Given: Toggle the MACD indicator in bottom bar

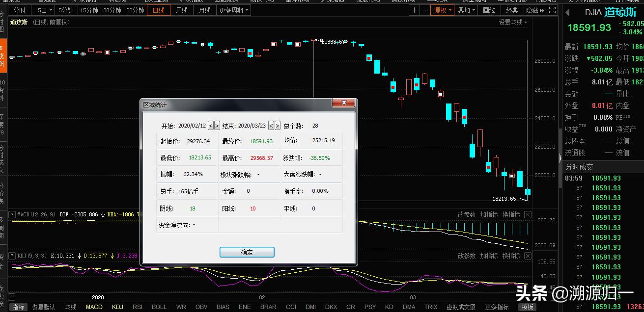Looking at the screenshot, I should (x=94, y=307).
